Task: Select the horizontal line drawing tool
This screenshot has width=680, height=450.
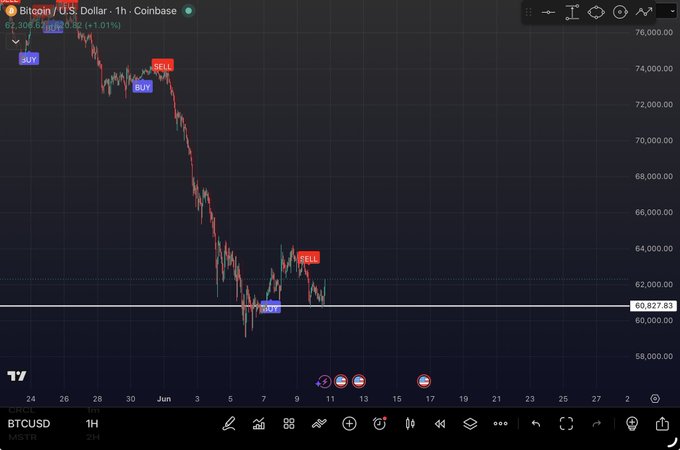Action: coord(548,12)
